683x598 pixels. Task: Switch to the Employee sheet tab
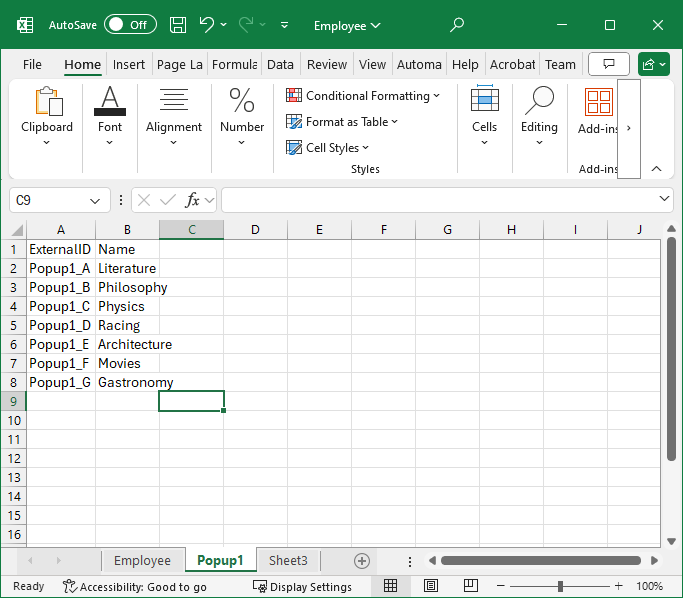[142, 561]
